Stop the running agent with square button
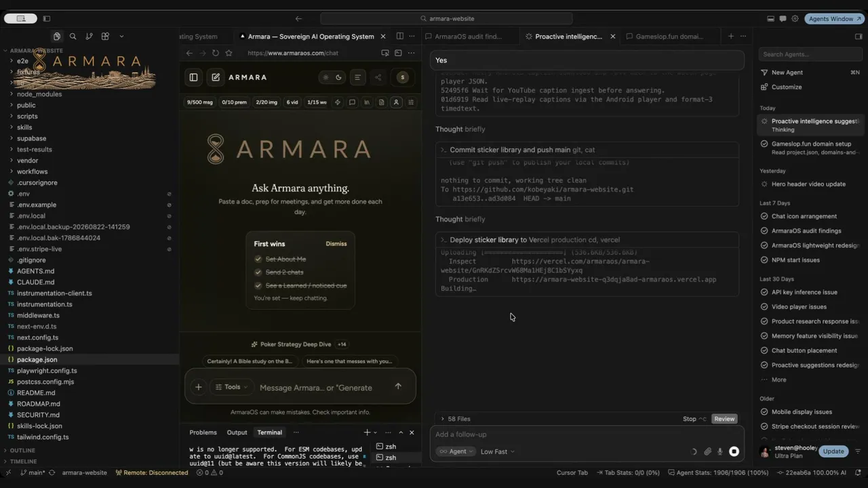 (x=734, y=451)
